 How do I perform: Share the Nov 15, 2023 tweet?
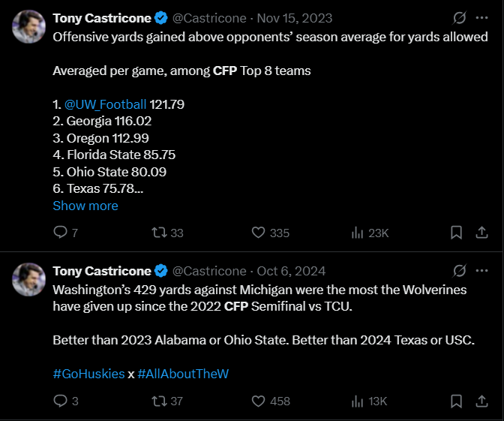click(x=482, y=233)
